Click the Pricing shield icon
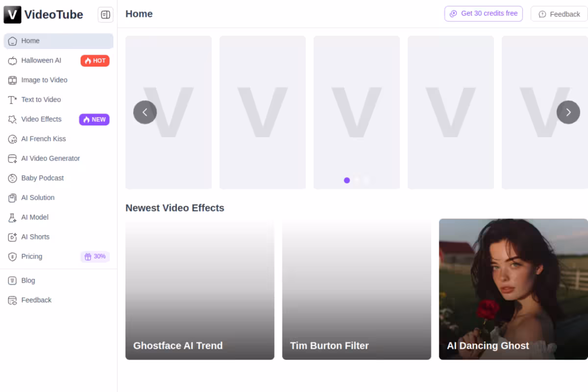Screen dimensions: 588x392 click(13, 257)
